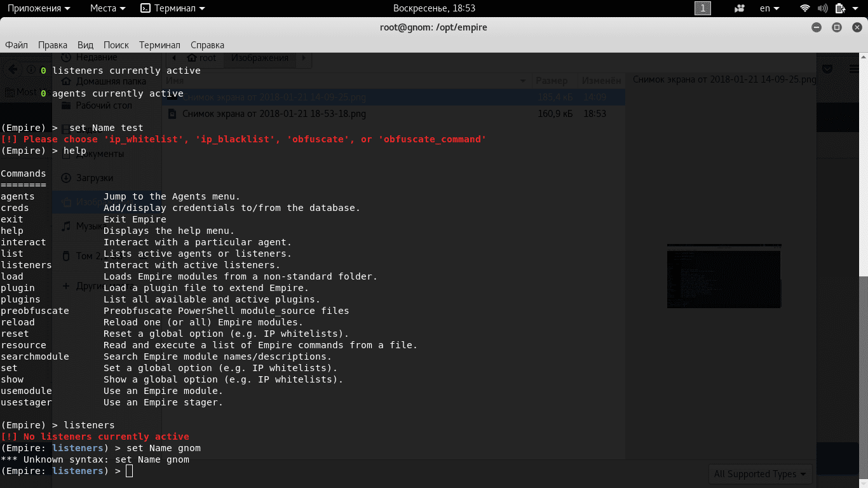Click the Изображения path bar button

point(260,58)
